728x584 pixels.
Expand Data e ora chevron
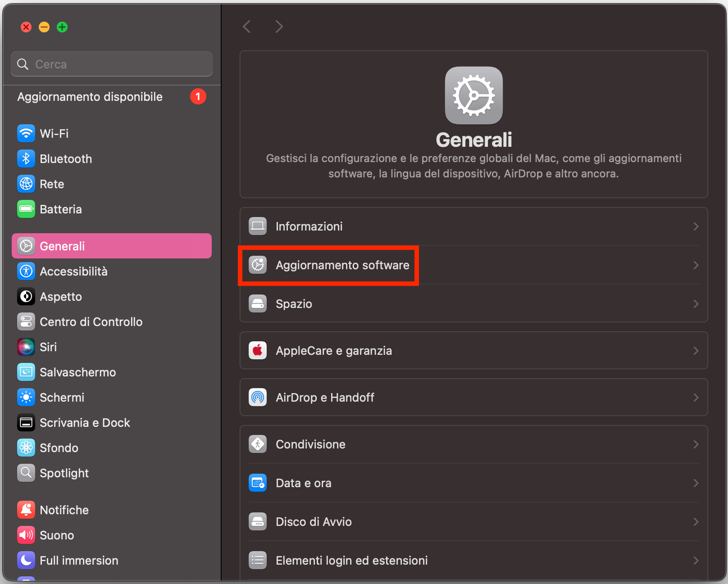(x=696, y=483)
